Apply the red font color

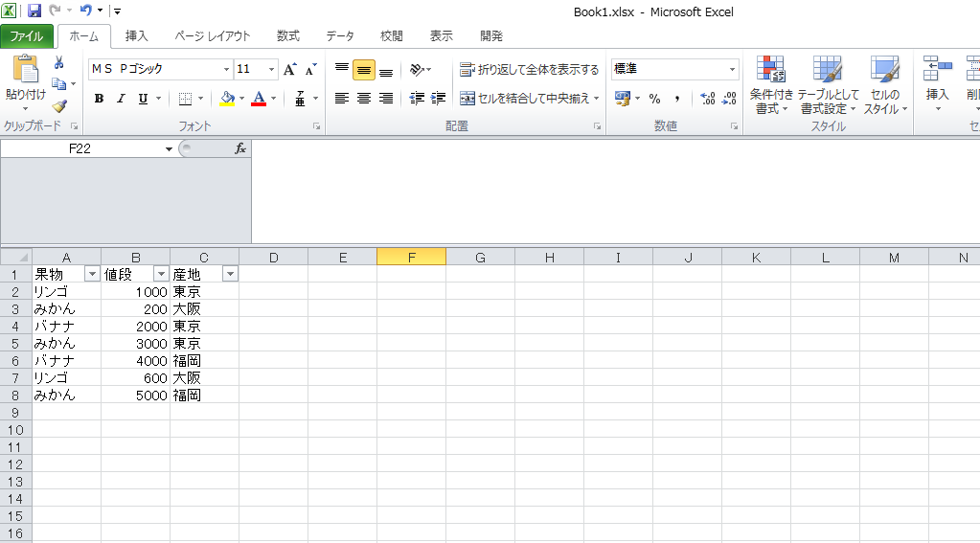[x=259, y=99]
